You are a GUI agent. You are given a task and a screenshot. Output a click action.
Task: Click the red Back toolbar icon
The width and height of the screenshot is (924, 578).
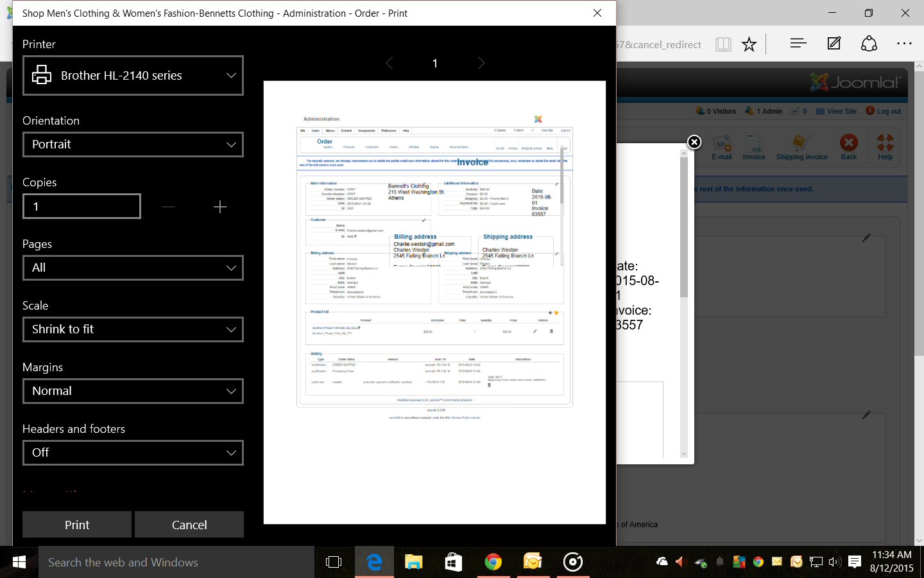click(849, 147)
